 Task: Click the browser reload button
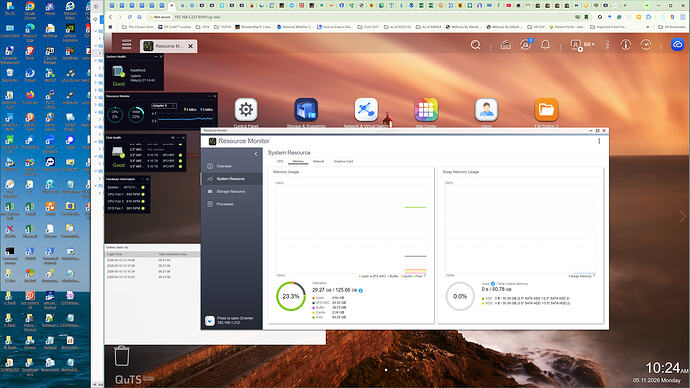tap(130, 17)
